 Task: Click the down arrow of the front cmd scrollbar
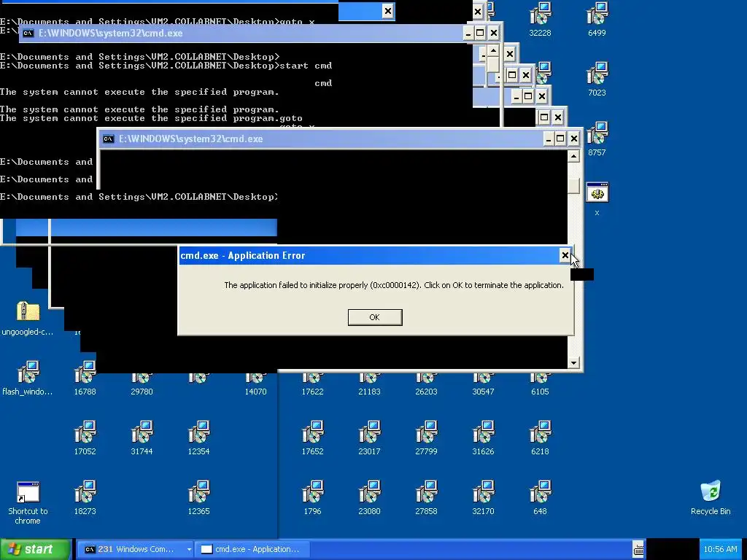point(573,363)
